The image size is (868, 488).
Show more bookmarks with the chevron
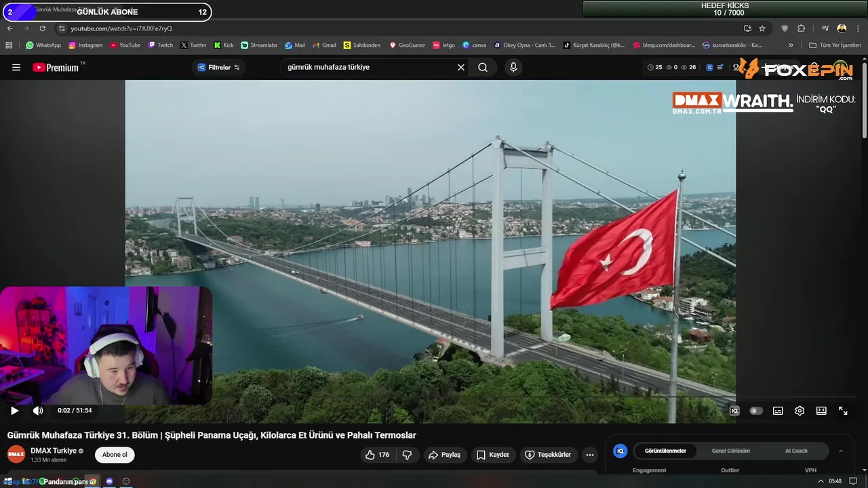(791, 45)
